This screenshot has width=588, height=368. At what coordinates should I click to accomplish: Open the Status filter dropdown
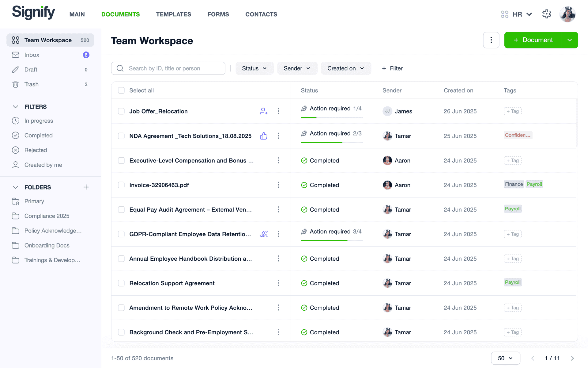click(254, 68)
